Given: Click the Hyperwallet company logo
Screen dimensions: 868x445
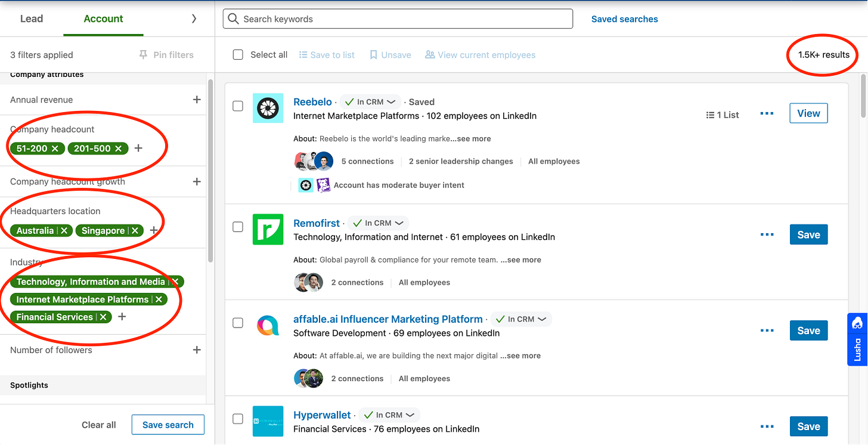Looking at the screenshot, I should click(268, 421).
